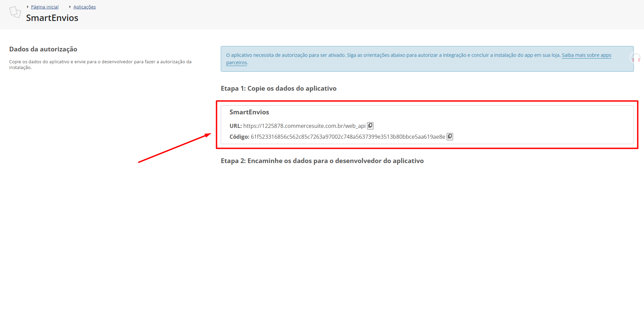Click the SmartEnvios page title
This screenshot has height=318, width=644.
click(52, 18)
